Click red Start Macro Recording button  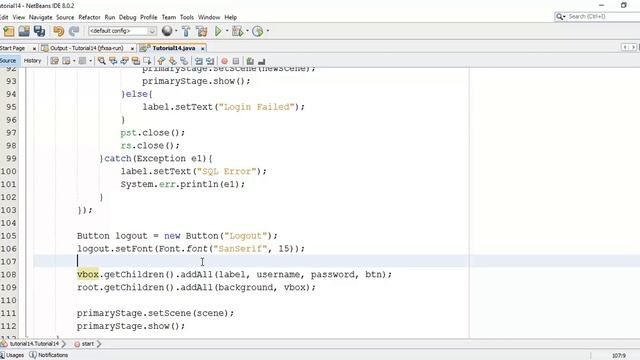point(224,61)
